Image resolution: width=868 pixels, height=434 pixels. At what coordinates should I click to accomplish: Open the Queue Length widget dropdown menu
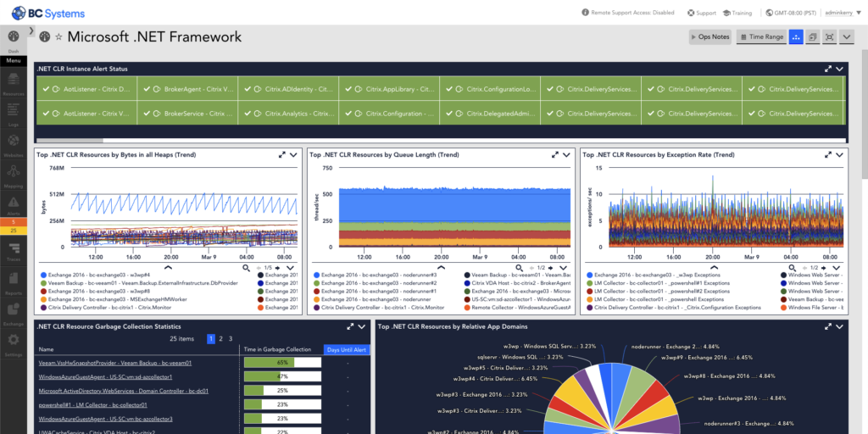coord(566,155)
